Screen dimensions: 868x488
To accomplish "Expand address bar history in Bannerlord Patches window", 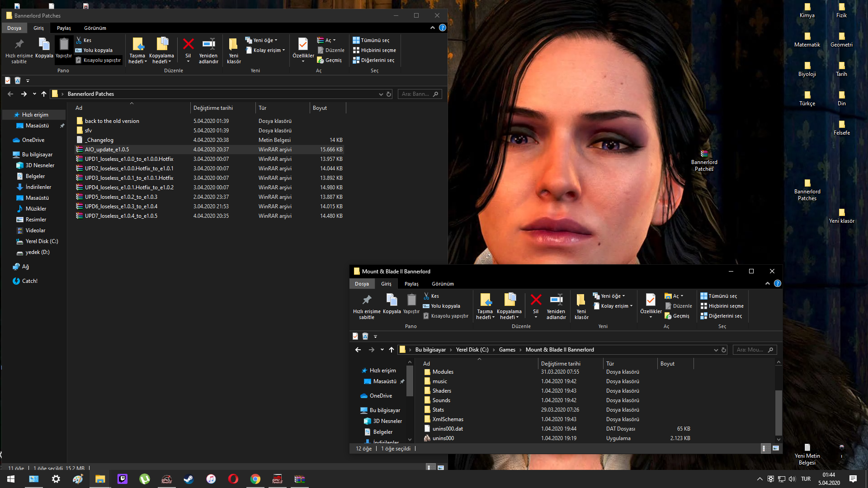I will click(x=381, y=94).
